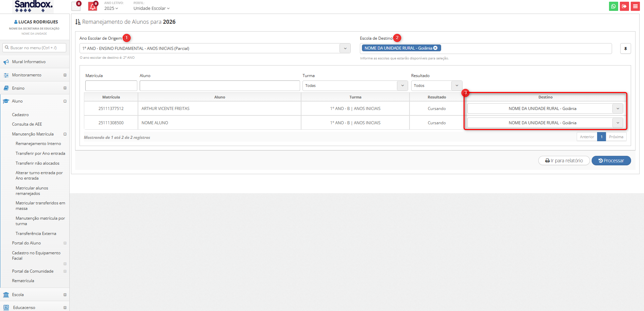Click the Sandbox logo

pos(33,6)
